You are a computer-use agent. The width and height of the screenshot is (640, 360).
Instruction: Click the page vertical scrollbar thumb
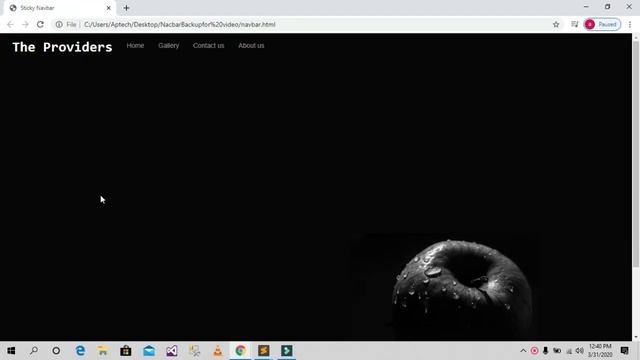[x=636, y=154]
